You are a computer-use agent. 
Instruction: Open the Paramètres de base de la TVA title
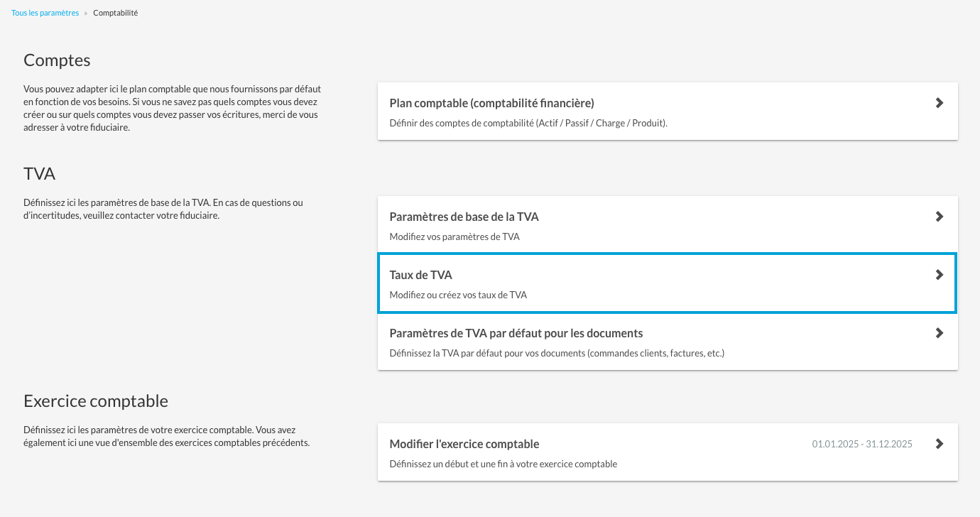point(469,217)
